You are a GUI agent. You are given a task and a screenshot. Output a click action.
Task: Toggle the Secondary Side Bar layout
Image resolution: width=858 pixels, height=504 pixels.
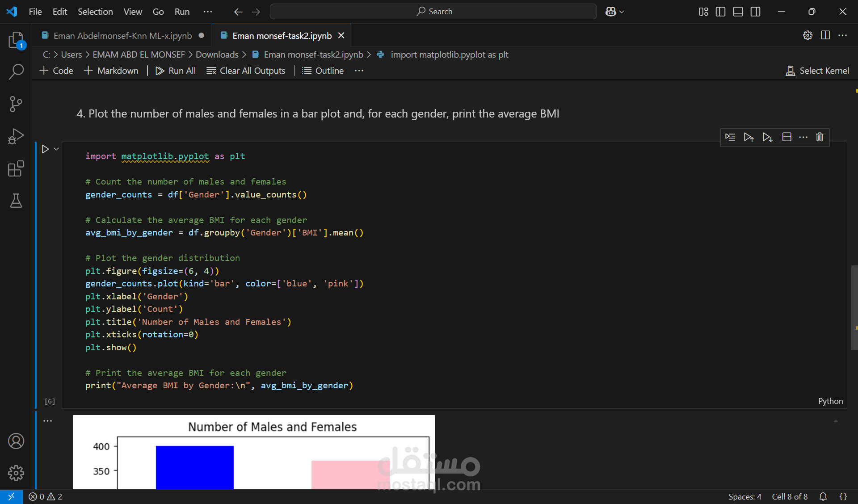(x=755, y=12)
